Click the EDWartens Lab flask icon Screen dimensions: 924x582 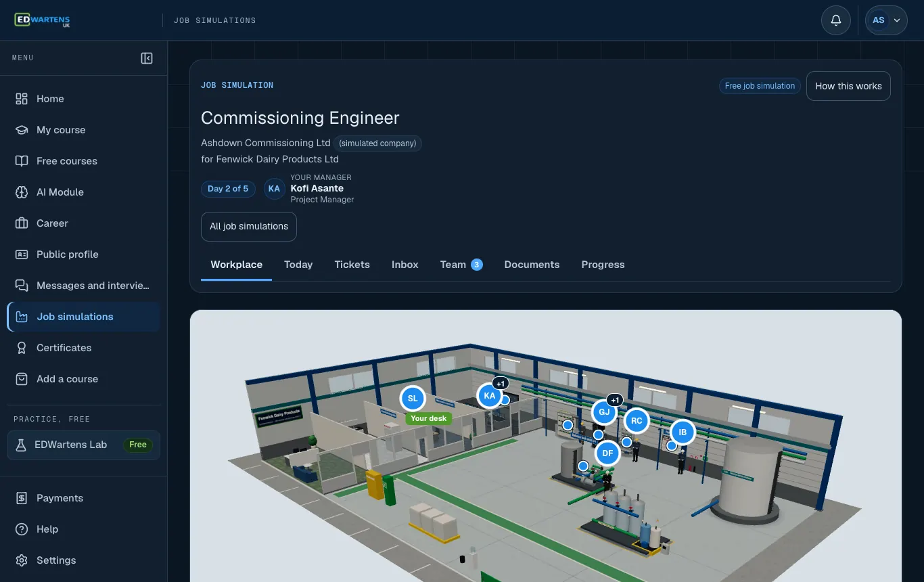pyautogui.click(x=21, y=445)
